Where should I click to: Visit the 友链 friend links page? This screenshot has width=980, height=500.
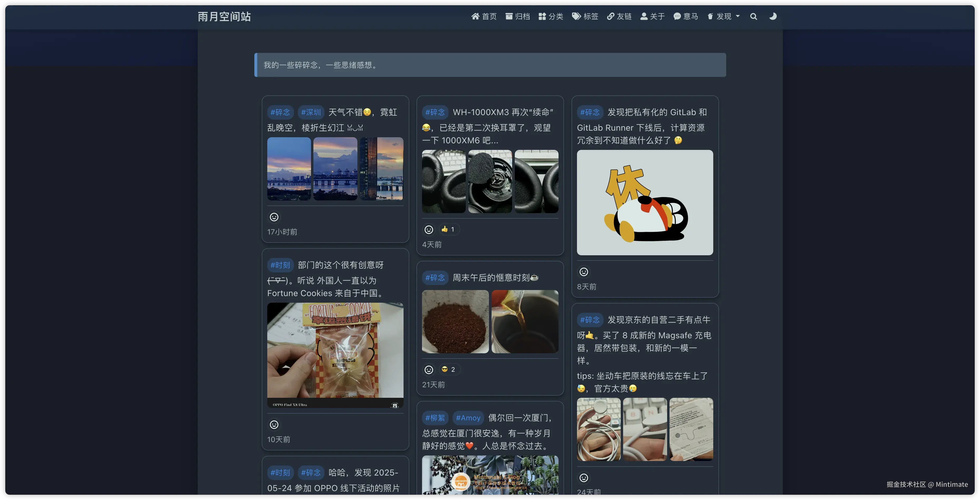tap(619, 16)
